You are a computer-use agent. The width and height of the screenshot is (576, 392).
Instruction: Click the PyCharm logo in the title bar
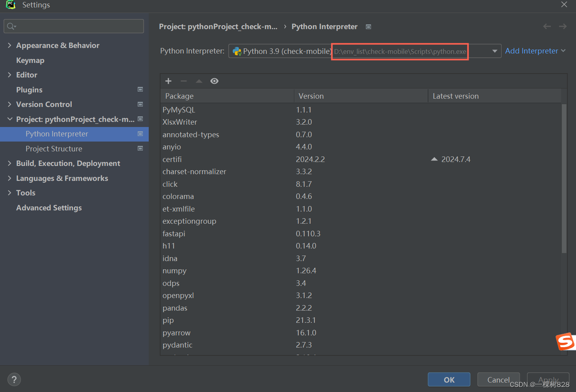pyautogui.click(x=11, y=5)
